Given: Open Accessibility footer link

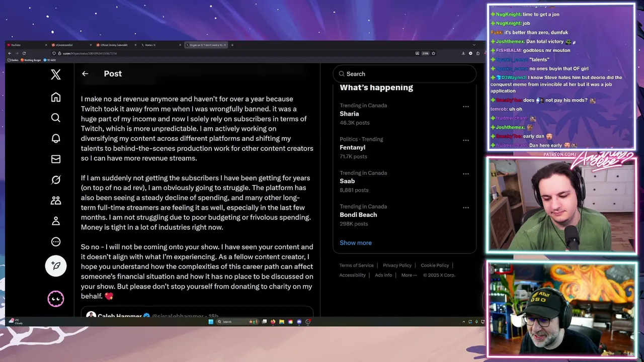Looking at the screenshot, I should pos(352,275).
